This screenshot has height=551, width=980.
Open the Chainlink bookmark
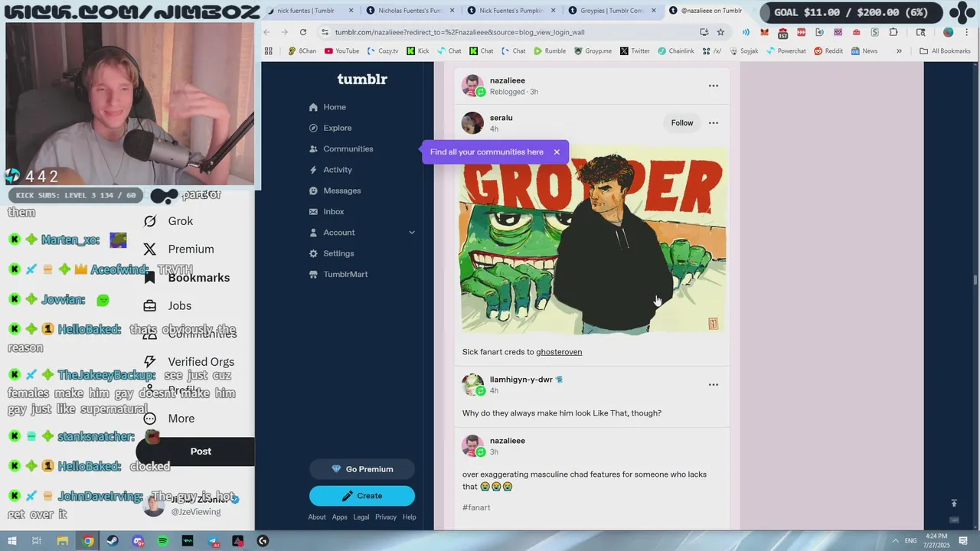(675, 51)
